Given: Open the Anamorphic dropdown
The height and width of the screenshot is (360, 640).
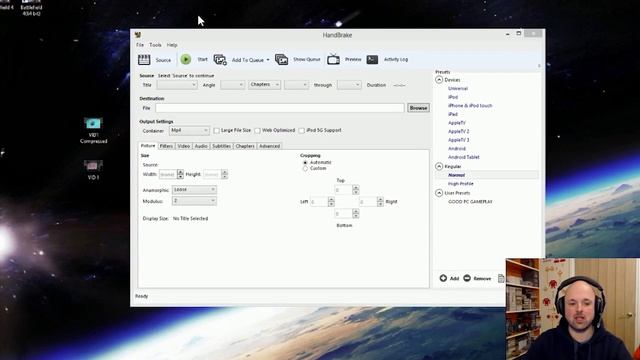Looking at the screenshot, I should (194, 190).
